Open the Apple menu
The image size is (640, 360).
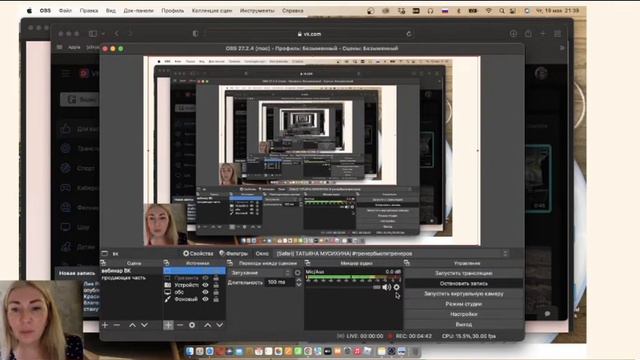pyautogui.click(x=29, y=11)
